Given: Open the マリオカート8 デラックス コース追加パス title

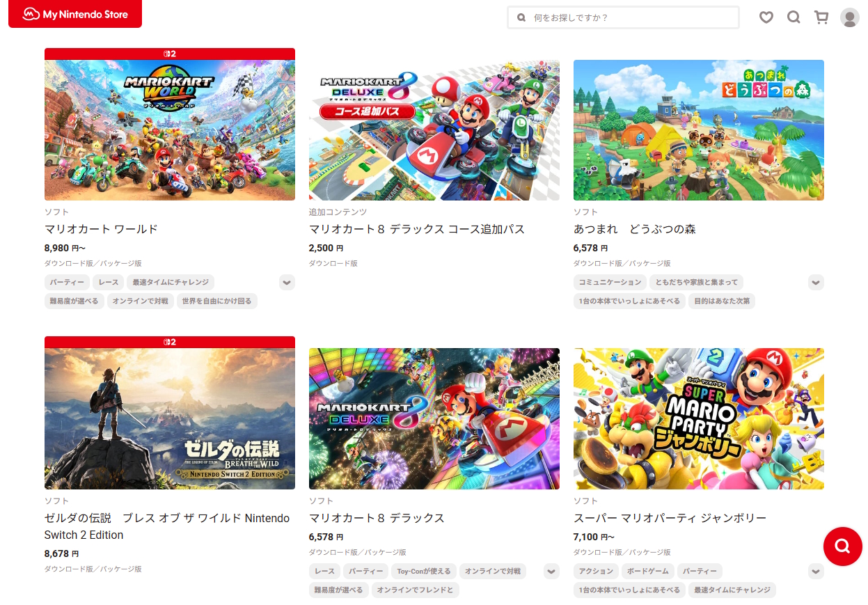Looking at the screenshot, I should (x=416, y=229).
